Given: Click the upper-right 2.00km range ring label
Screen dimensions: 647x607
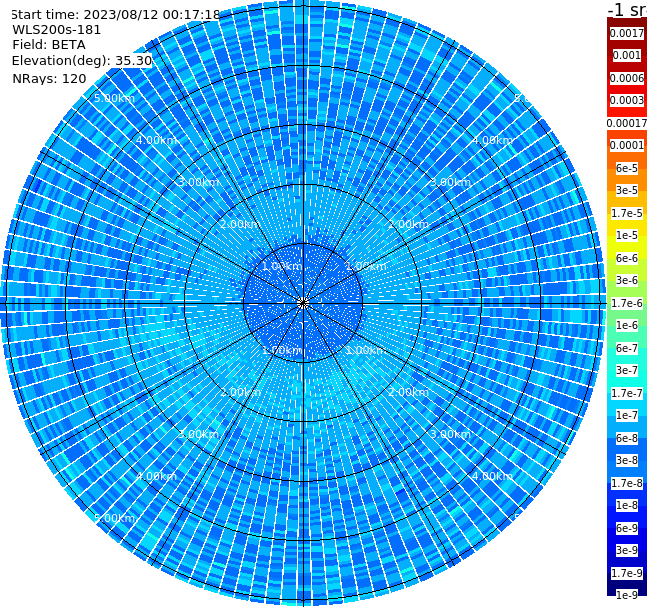Looking at the screenshot, I should pyautogui.click(x=409, y=224).
